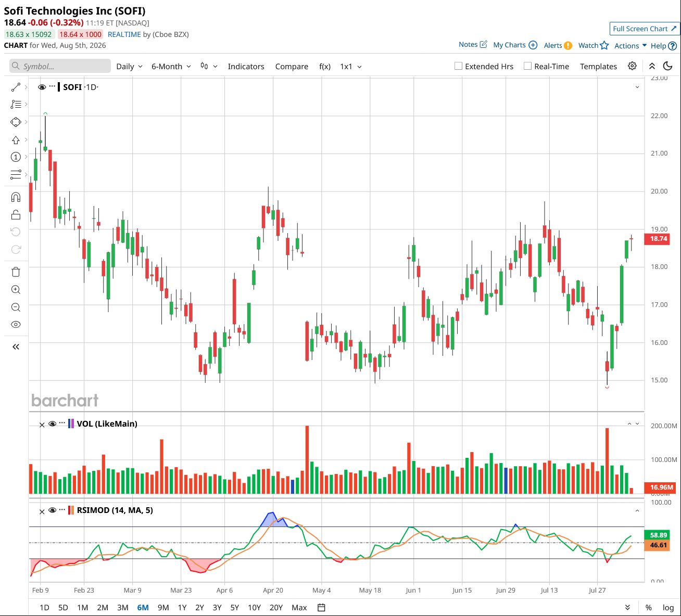The height and width of the screenshot is (616, 681).
Task: Add SOFI to Watch list
Action: [x=594, y=45]
